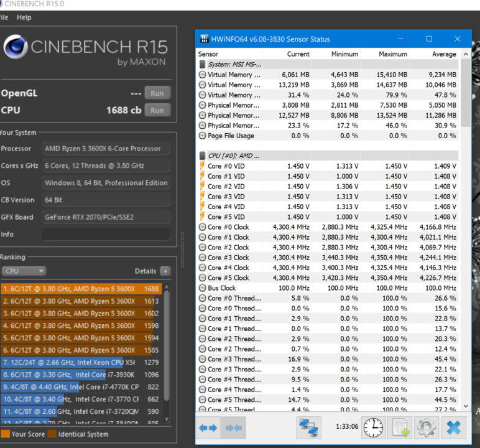Click the Core #3 Clock row circle icon
This screenshot has height=448, width=480.
pyautogui.click(x=202, y=258)
